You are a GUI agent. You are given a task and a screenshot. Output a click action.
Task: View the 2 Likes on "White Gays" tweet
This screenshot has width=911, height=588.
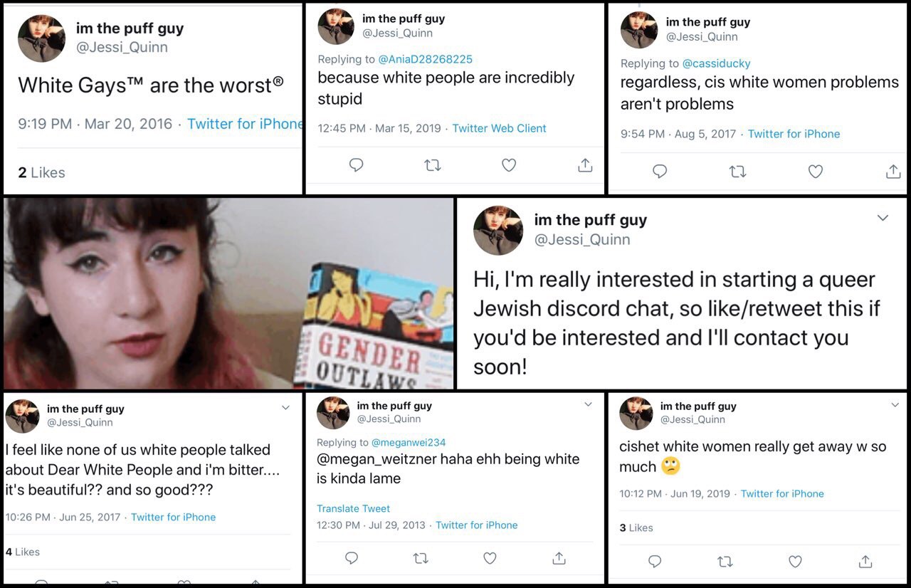(x=41, y=172)
